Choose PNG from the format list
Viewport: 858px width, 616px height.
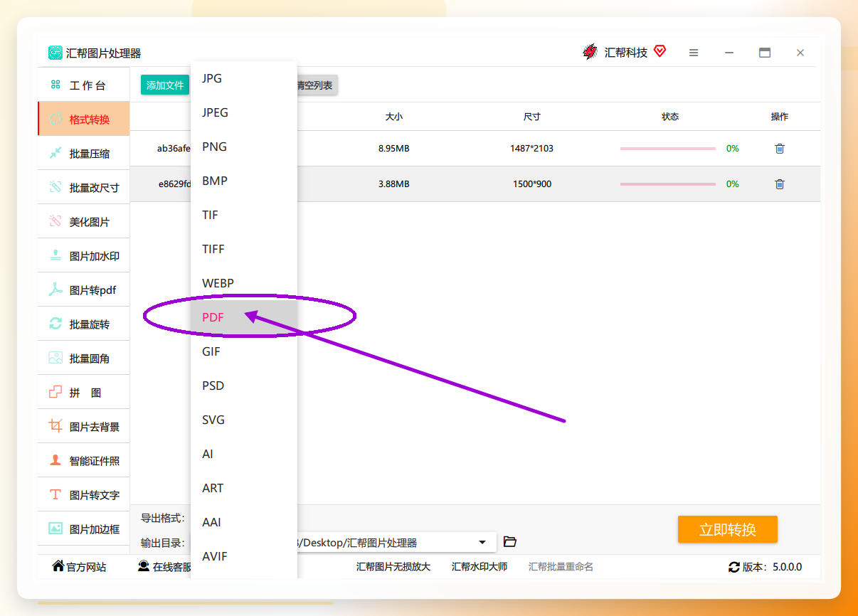[244, 147]
